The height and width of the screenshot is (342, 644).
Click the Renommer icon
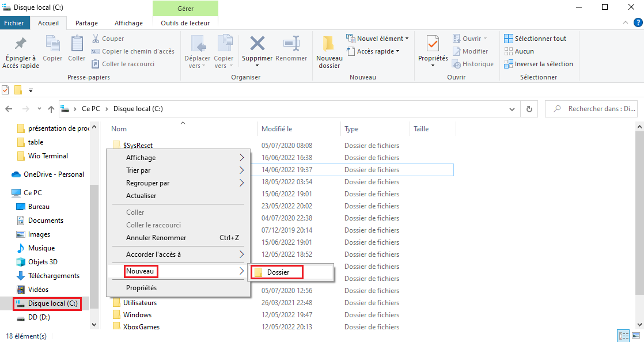(291, 44)
